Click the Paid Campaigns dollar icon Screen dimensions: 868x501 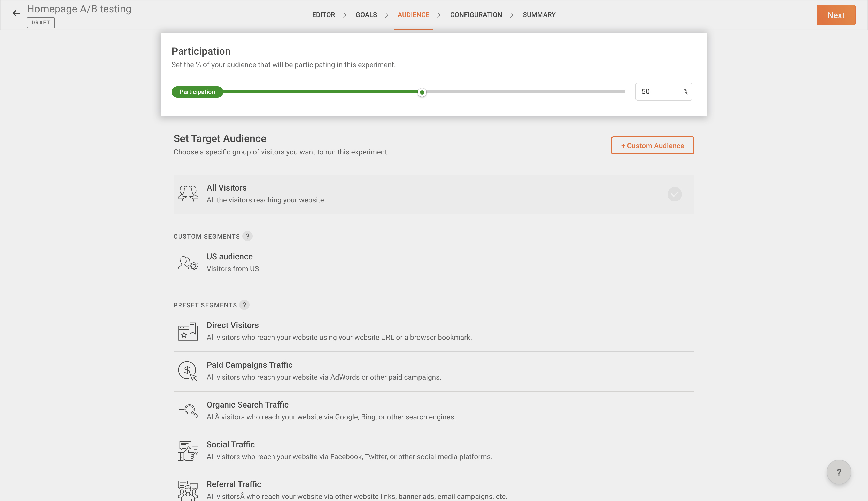click(x=188, y=371)
